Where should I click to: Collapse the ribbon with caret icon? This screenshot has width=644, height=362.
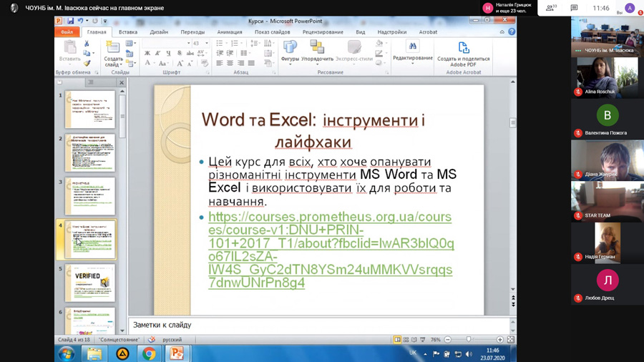[x=502, y=32]
